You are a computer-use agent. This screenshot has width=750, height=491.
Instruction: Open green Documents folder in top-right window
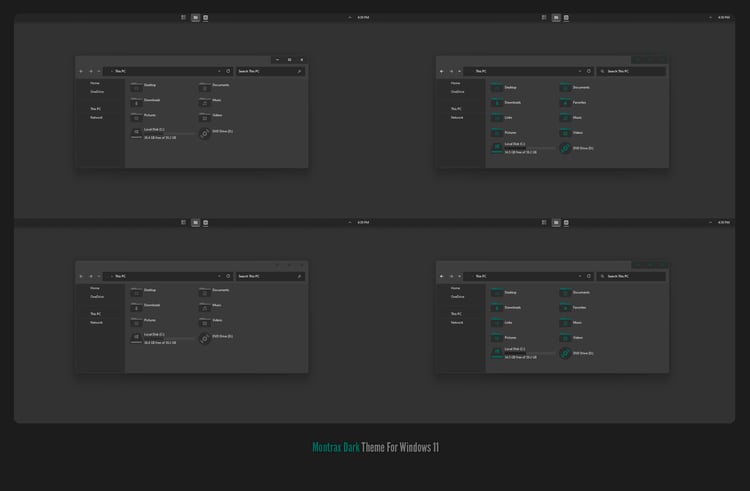565,87
